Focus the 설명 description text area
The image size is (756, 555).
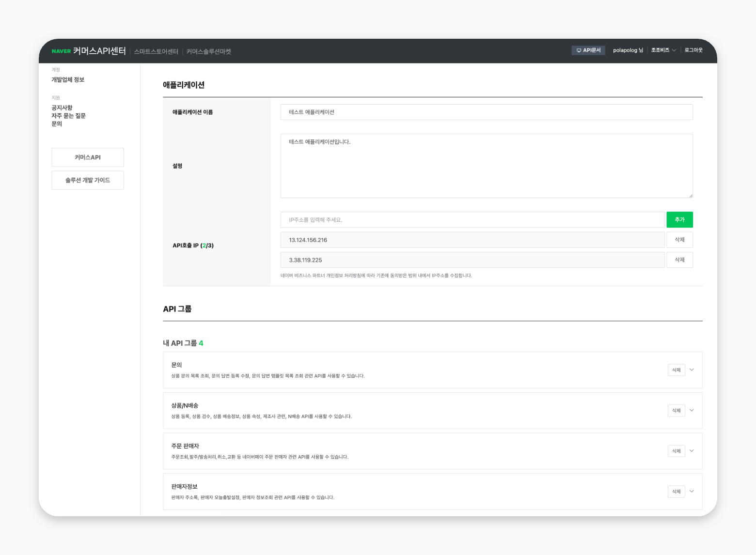coord(487,166)
